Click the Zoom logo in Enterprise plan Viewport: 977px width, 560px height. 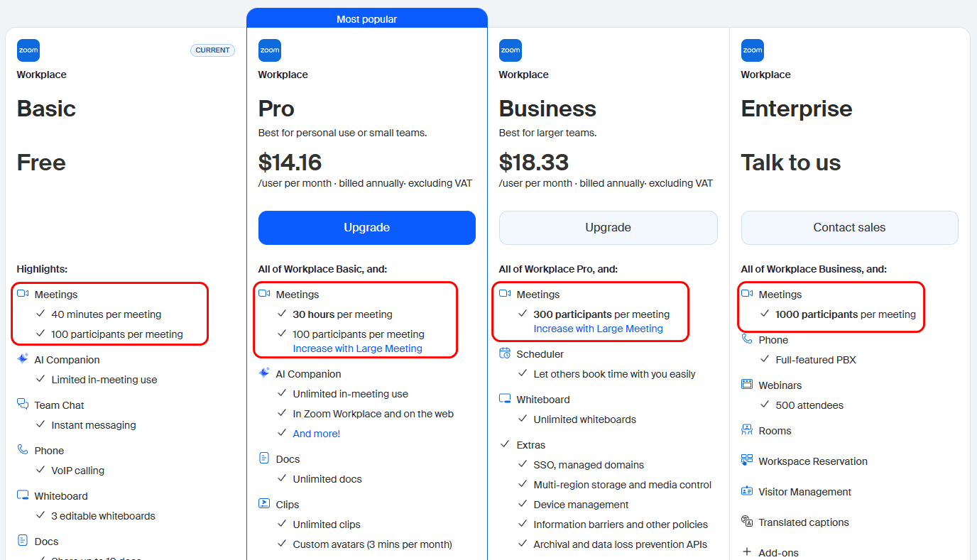[x=752, y=50]
